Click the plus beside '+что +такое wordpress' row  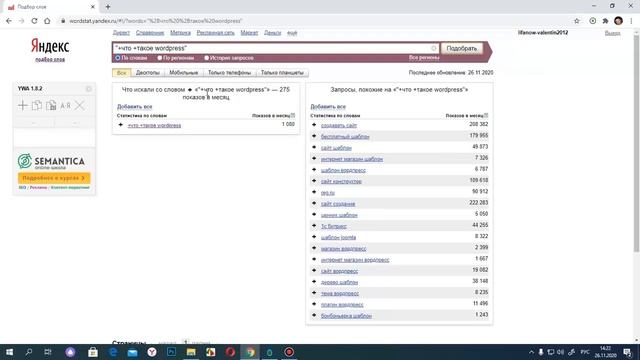[120, 125]
